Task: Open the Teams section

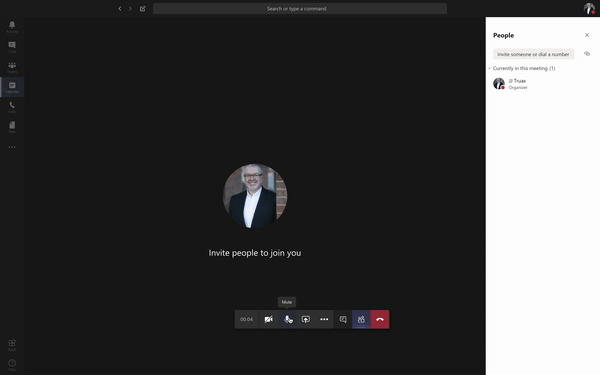Action: 12,67
